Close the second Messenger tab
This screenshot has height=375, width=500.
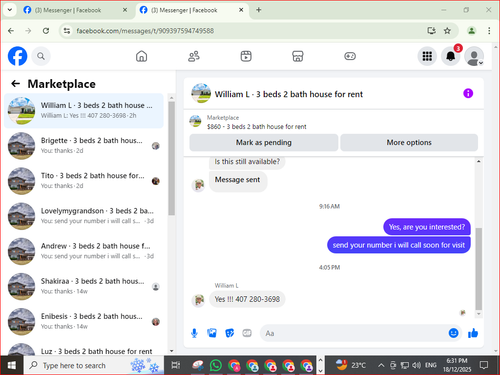coord(241,10)
